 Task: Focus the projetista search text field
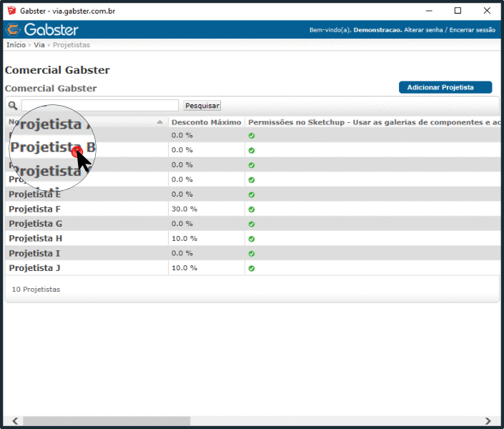tap(100, 106)
